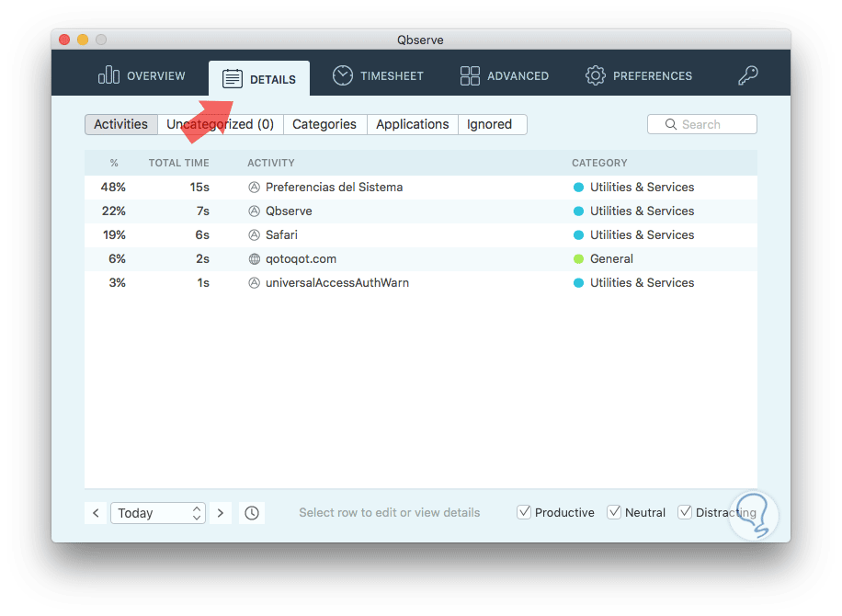This screenshot has width=842, height=616.
Task: Select the Details tab
Action: (x=259, y=79)
